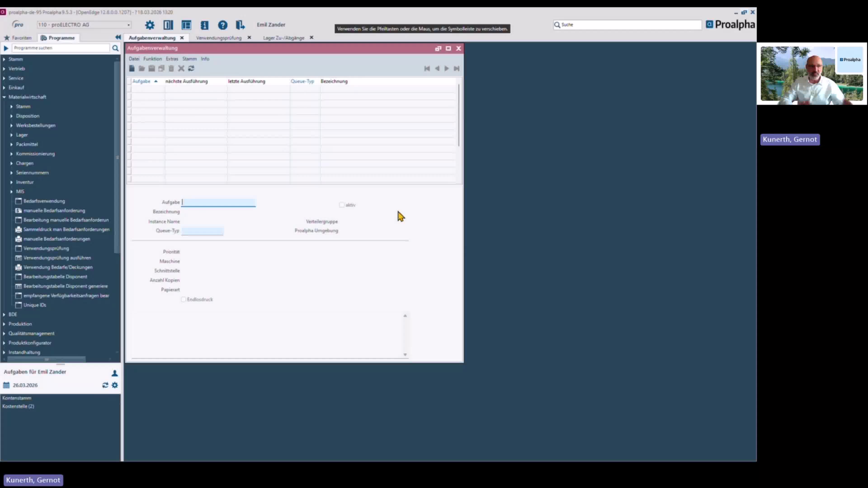Open the info 'i' icon in top toolbar
This screenshot has height=488, width=868.
[x=205, y=25]
